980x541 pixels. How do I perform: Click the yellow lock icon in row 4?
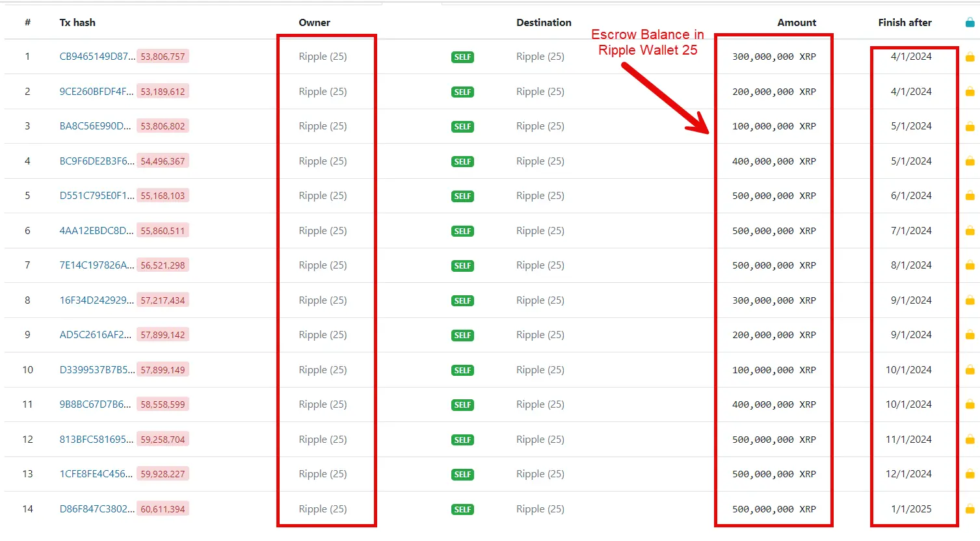(x=970, y=161)
